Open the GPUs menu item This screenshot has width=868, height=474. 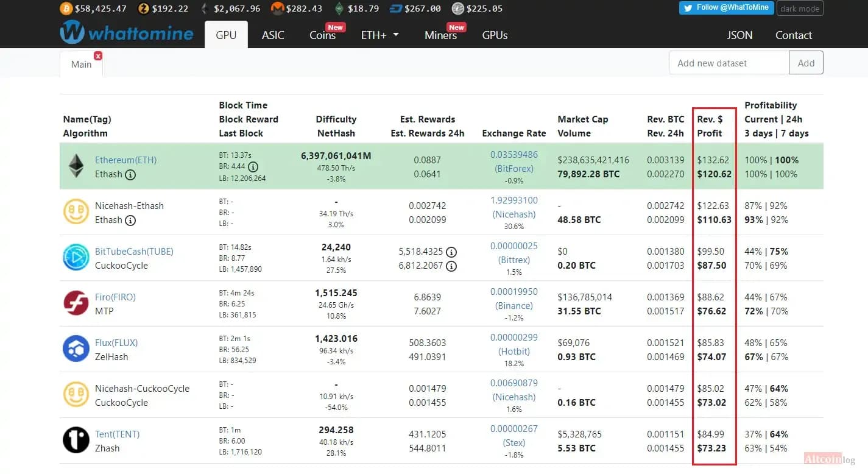coord(495,35)
